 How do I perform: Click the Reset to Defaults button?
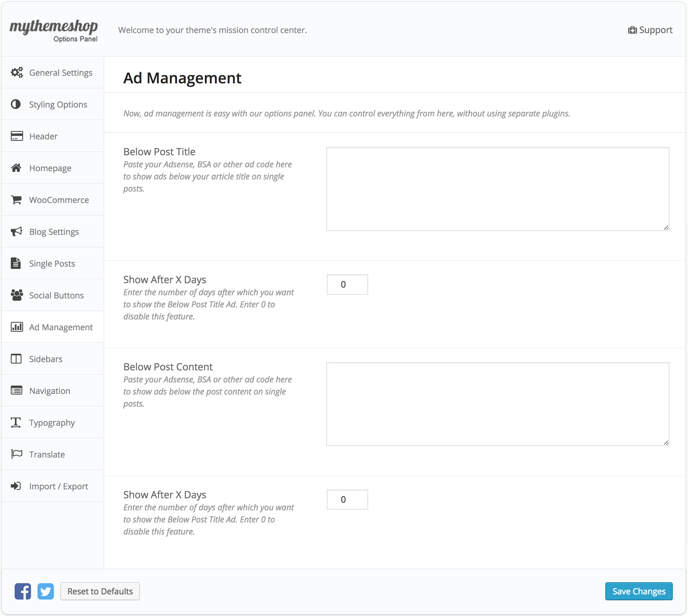click(x=100, y=591)
